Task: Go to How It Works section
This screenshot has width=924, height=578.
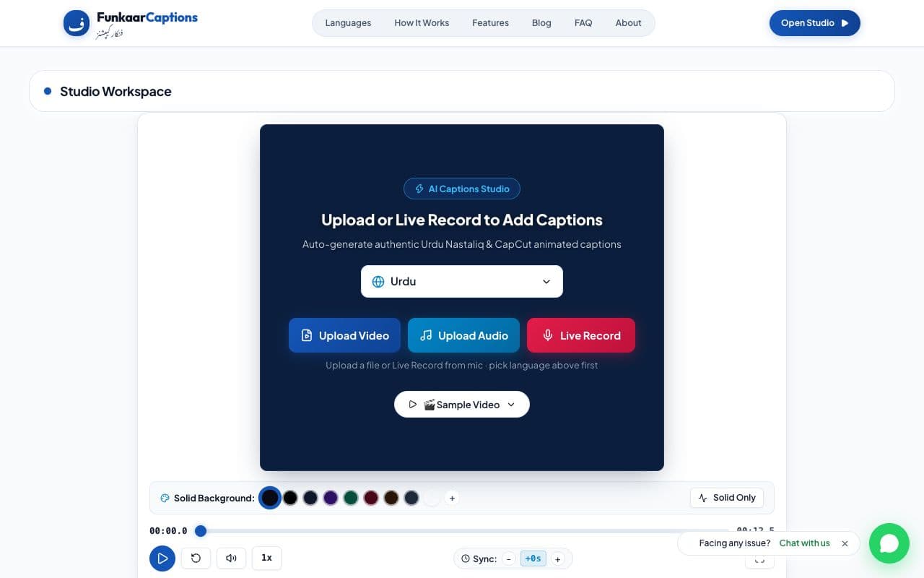Action: [422, 23]
